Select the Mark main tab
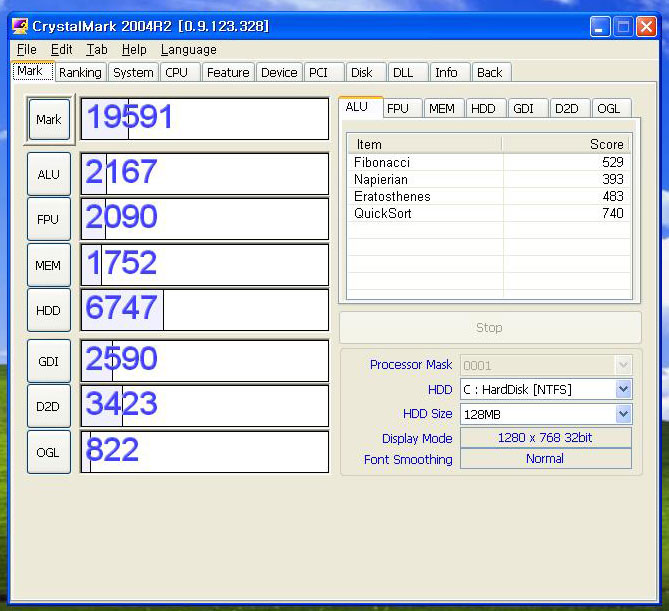This screenshot has height=611, width=669. [33, 71]
